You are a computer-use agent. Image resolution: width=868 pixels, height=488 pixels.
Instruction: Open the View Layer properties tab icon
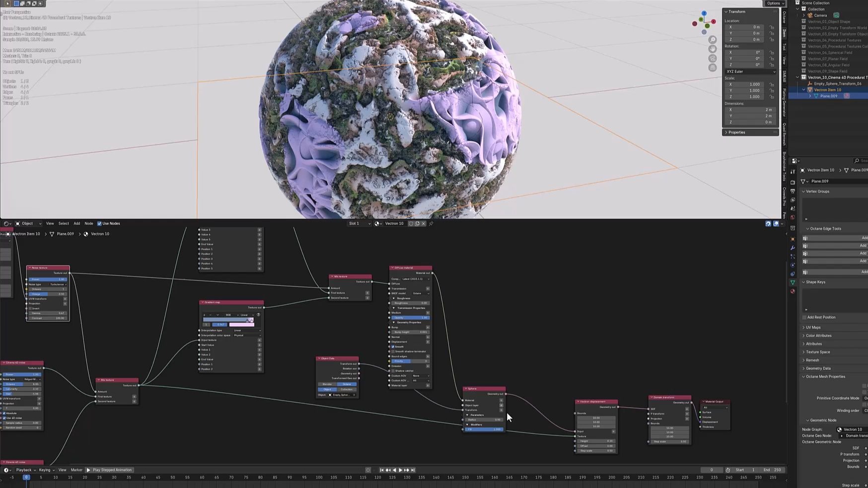pyautogui.click(x=793, y=200)
